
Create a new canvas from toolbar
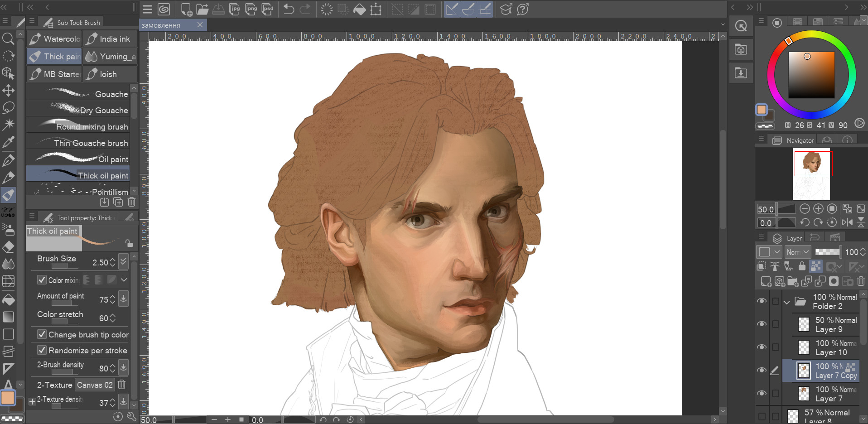coord(186,9)
